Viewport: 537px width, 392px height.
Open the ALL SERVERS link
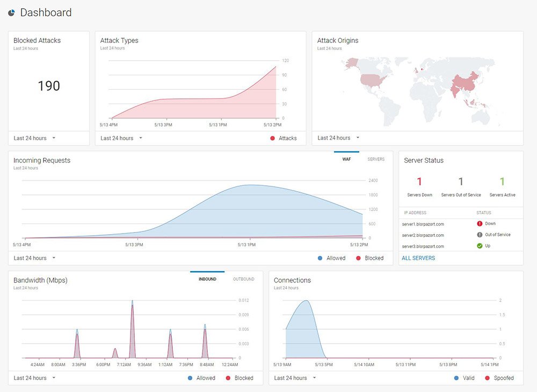418,258
